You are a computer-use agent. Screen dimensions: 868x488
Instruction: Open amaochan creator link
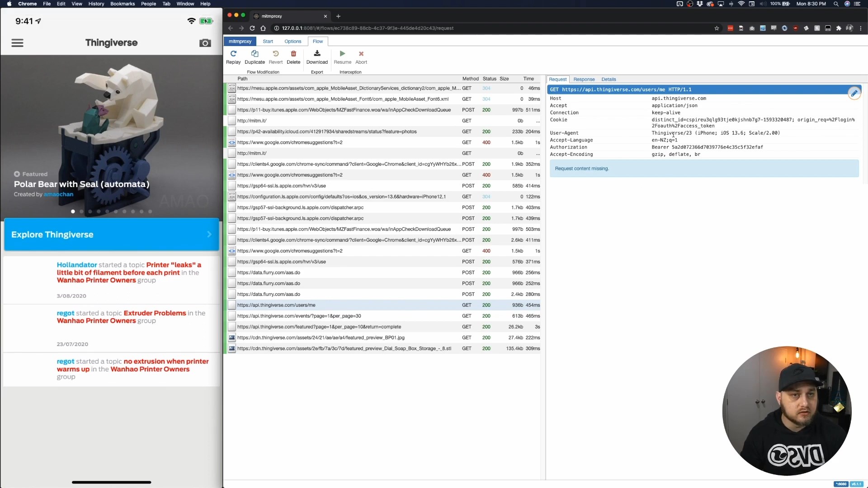pos(58,194)
